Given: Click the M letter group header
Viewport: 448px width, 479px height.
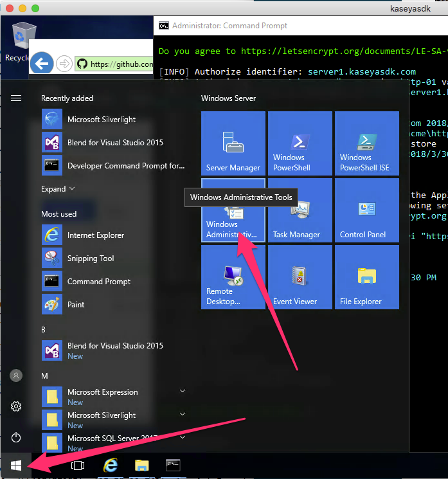Looking at the screenshot, I should click(x=44, y=376).
